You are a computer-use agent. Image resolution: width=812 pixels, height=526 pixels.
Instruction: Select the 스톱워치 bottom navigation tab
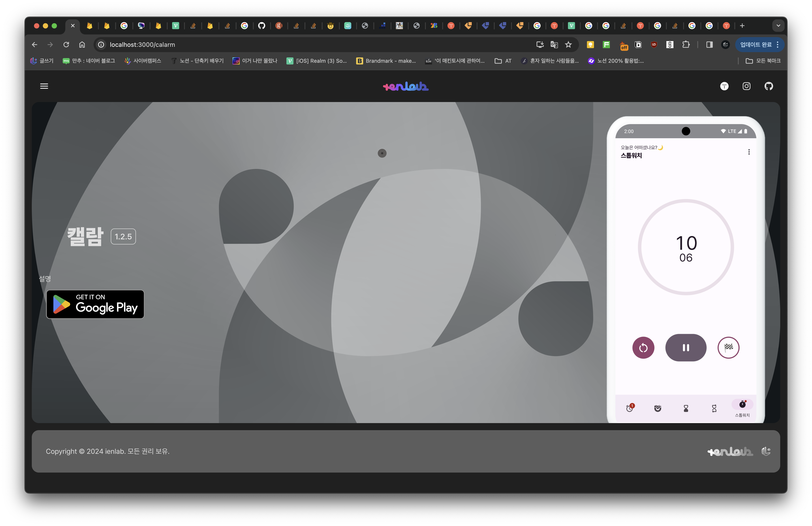click(x=742, y=408)
